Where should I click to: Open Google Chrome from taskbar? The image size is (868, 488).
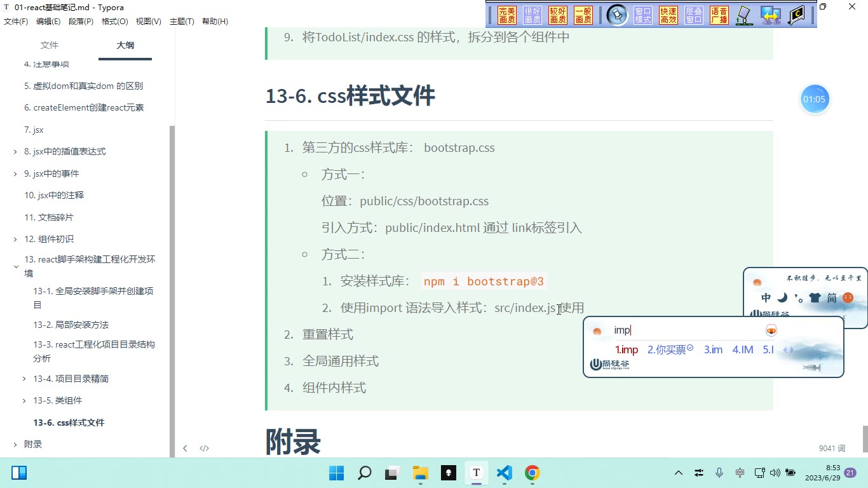(532, 473)
